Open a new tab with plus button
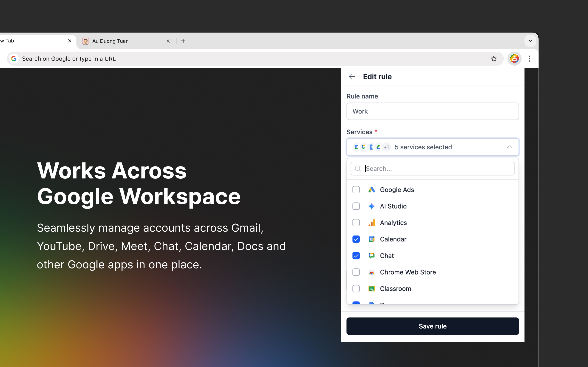Viewport: 588px width, 367px height. 183,41
